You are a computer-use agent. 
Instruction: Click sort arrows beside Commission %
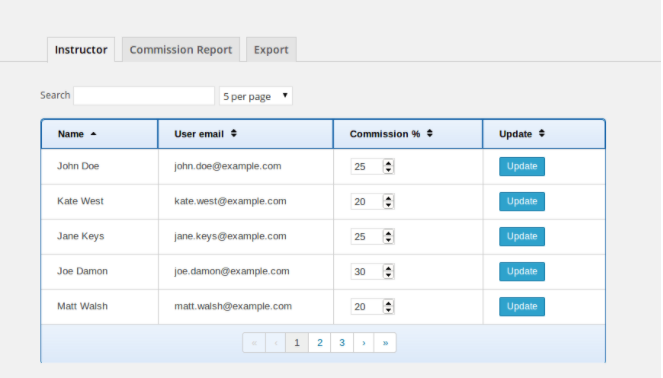coord(430,134)
